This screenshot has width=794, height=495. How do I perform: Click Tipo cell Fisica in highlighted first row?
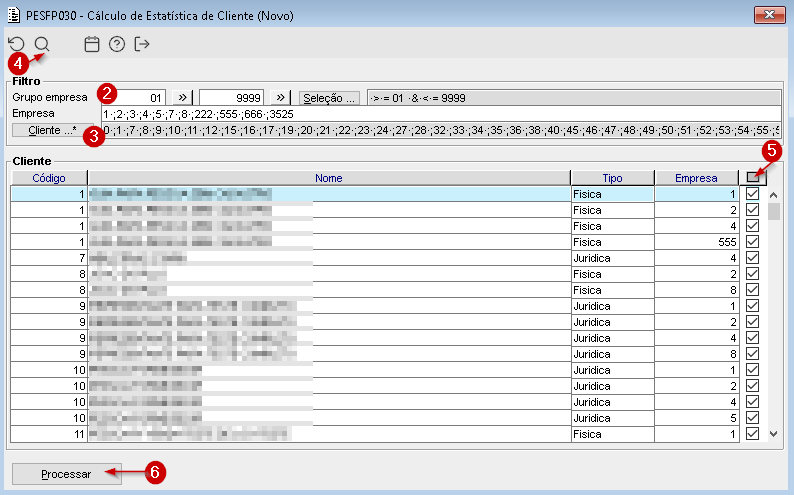click(612, 194)
